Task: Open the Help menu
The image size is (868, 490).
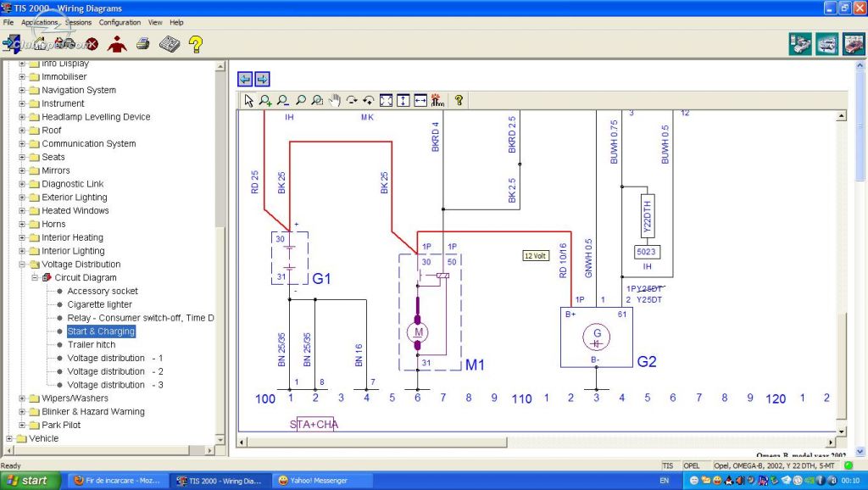Action: [x=176, y=22]
